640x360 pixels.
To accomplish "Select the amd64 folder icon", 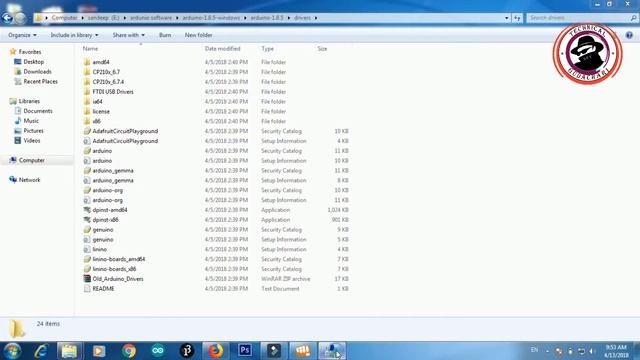I will pos(87,62).
